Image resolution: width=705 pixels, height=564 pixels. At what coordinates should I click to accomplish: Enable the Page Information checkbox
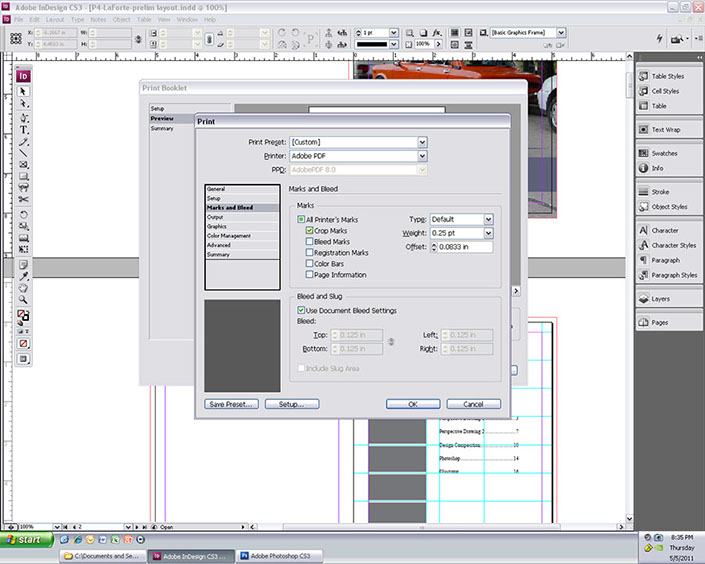[x=309, y=274]
